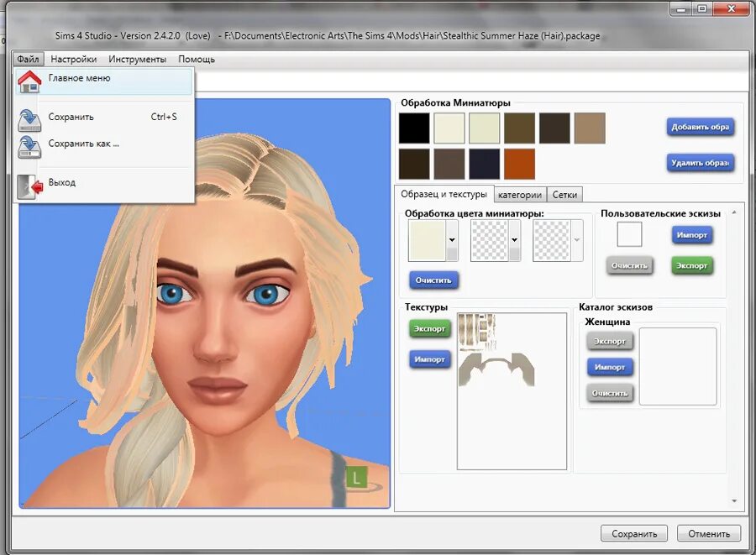Click the second transparent checkered color box
Screen dimensions: 756x555
[x=490, y=240]
